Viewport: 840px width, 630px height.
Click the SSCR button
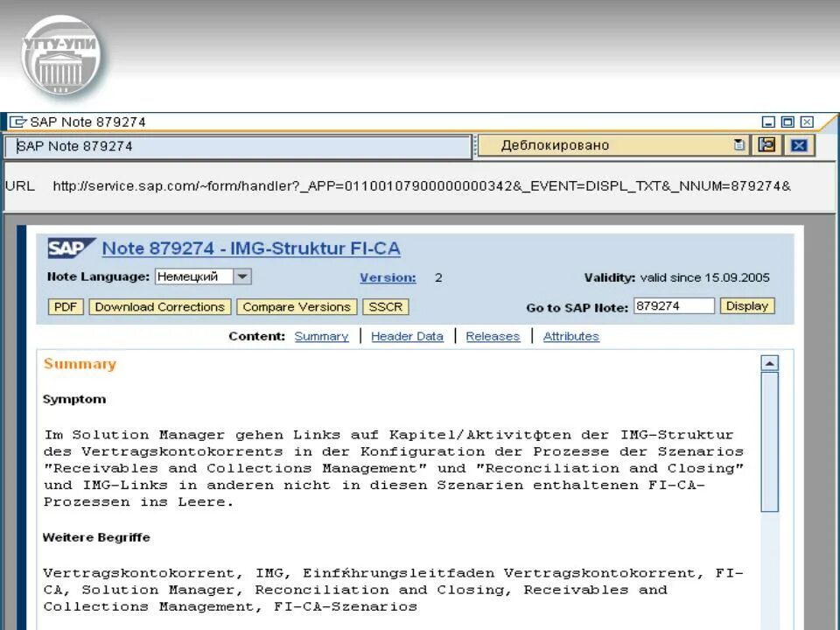pos(385,307)
